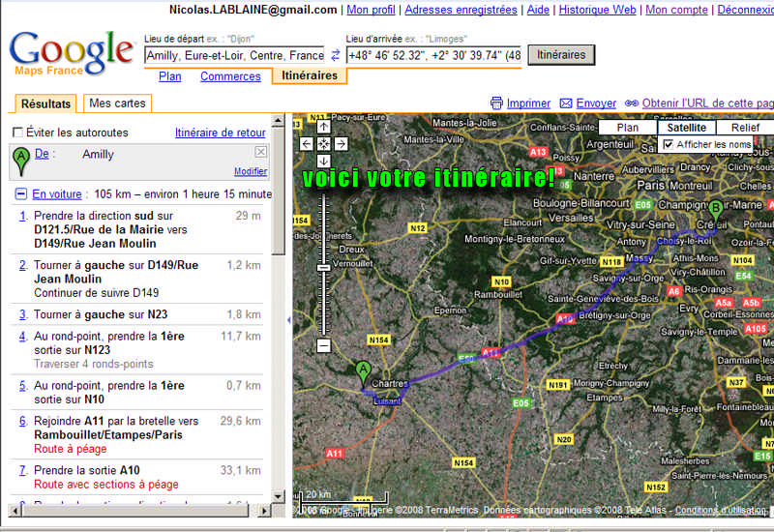Select the Résultats tab
The width and height of the screenshot is (774, 532).
45,103
